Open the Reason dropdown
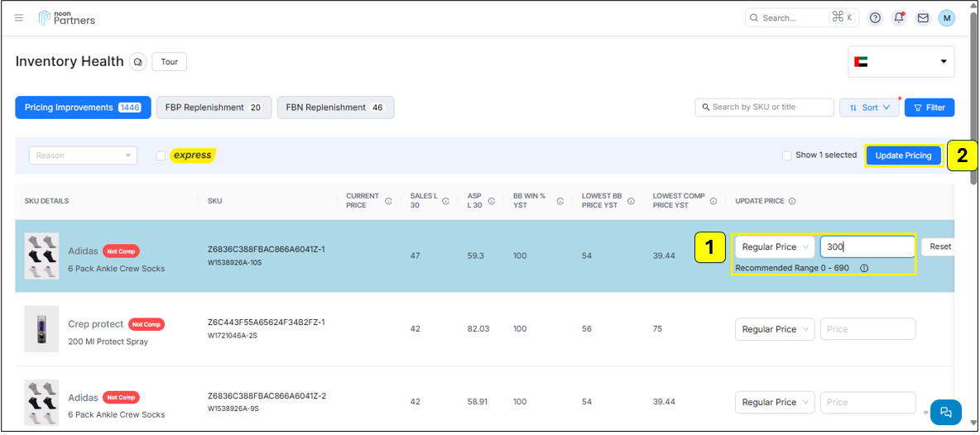 coord(82,155)
